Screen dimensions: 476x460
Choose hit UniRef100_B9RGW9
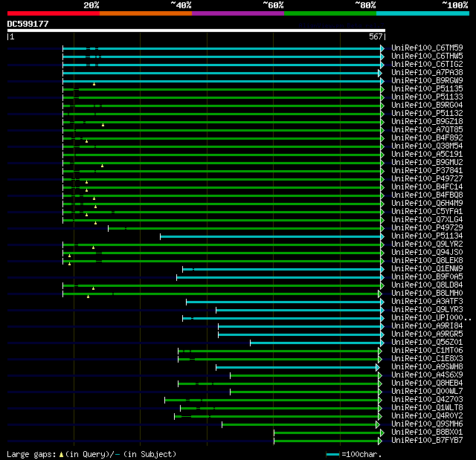pyautogui.click(x=427, y=81)
